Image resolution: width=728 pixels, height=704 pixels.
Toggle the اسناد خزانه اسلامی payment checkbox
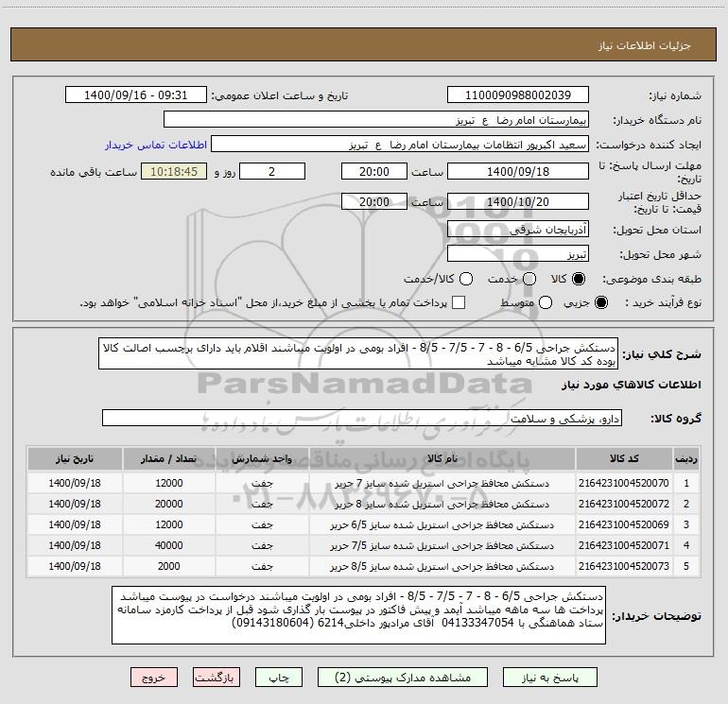[459, 302]
